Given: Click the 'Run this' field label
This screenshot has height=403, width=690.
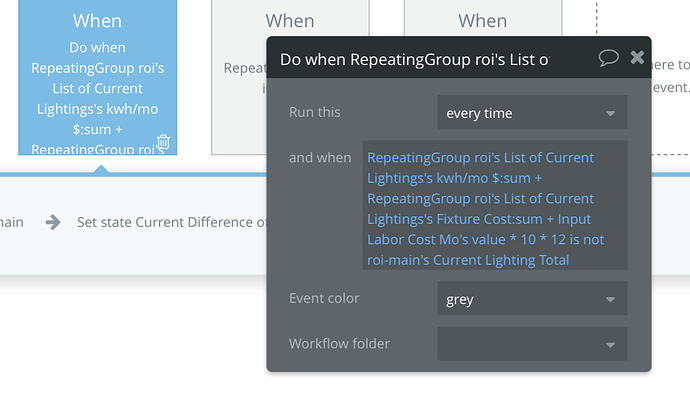Looking at the screenshot, I should tap(315, 112).
